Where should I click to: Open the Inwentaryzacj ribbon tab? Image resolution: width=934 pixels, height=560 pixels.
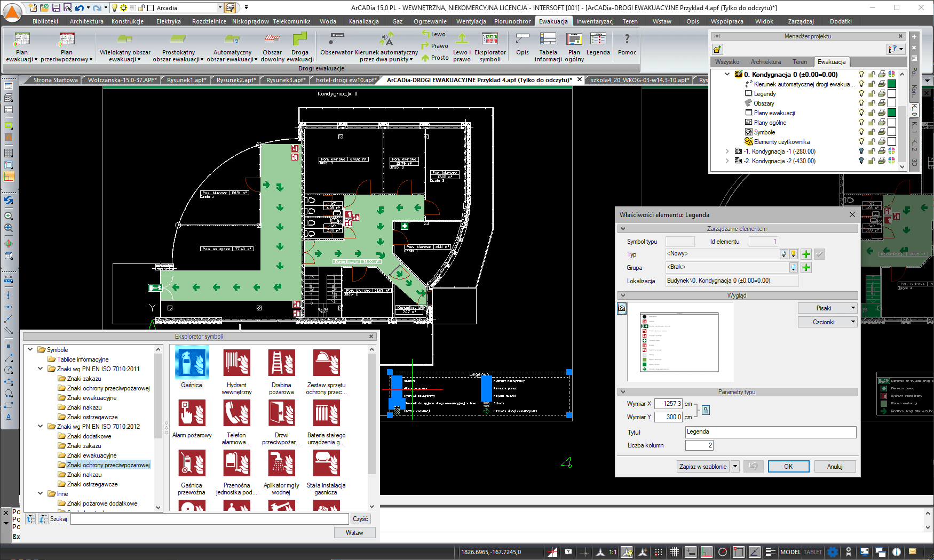pyautogui.click(x=595, y=21)
